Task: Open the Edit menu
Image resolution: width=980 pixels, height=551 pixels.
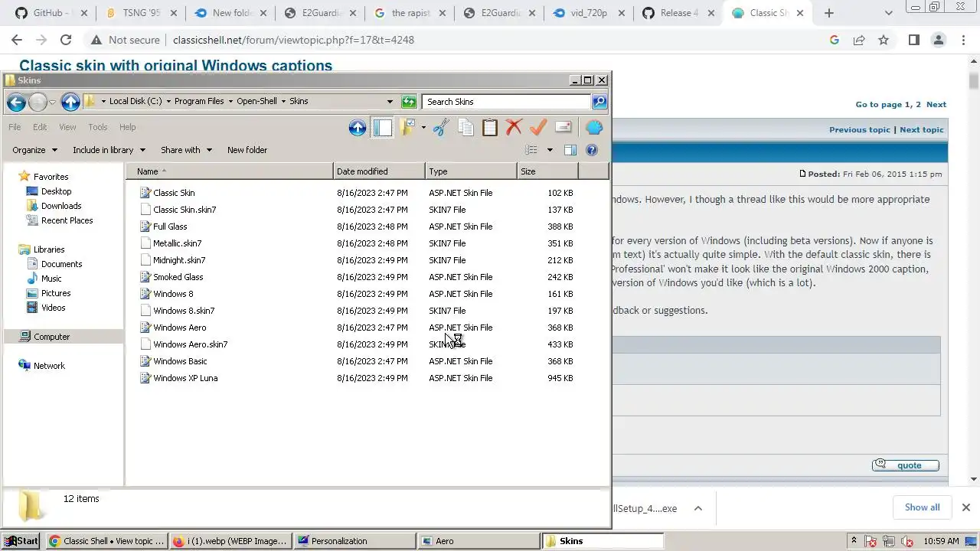Action: 40,127
